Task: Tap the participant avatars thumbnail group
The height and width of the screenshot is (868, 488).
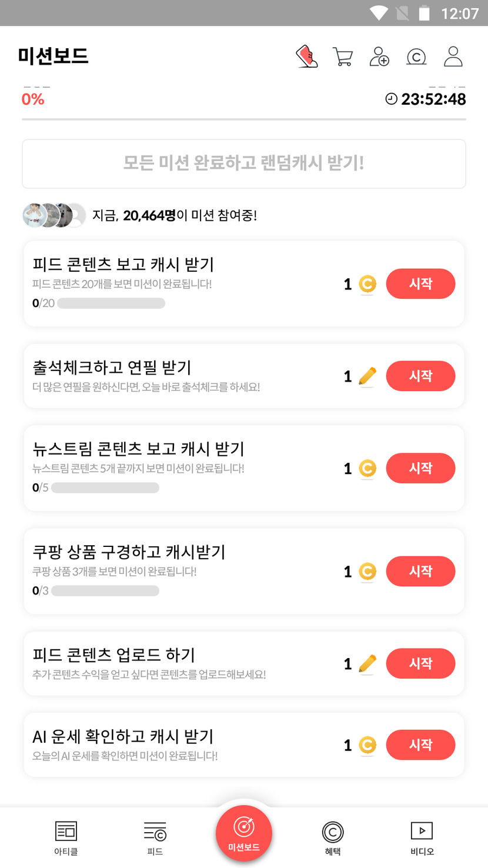Action: tap(54, 215)
